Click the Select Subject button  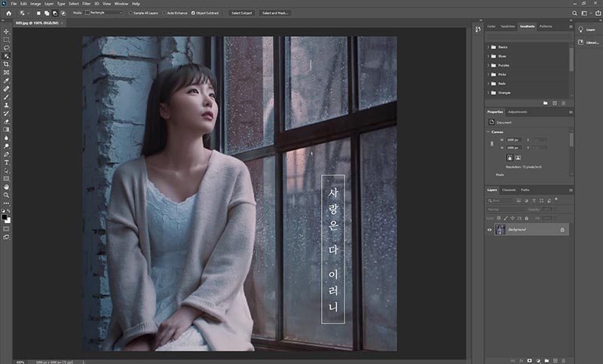(x=241, y=13)
